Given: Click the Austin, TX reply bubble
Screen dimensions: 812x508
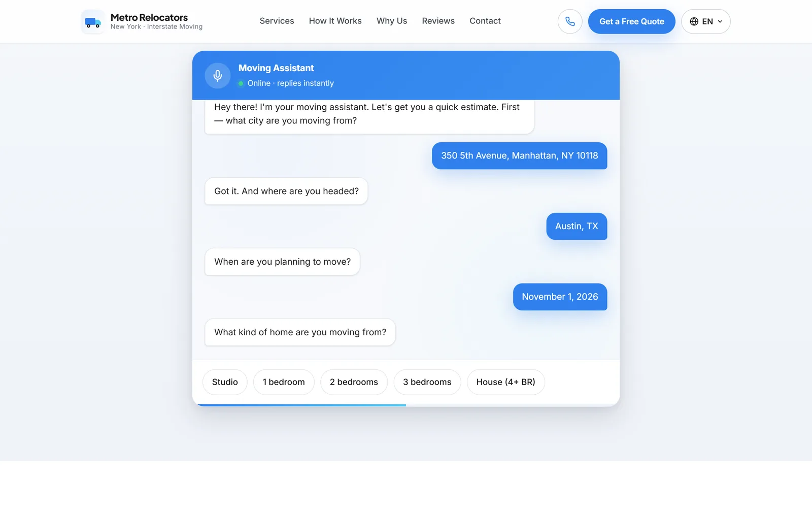Looking at the screenshot, I should (x=577, y=226).
